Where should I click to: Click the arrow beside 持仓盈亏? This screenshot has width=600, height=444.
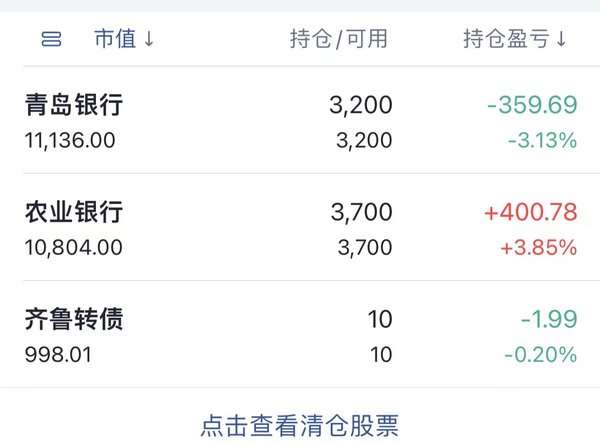[x=561, y=39]
